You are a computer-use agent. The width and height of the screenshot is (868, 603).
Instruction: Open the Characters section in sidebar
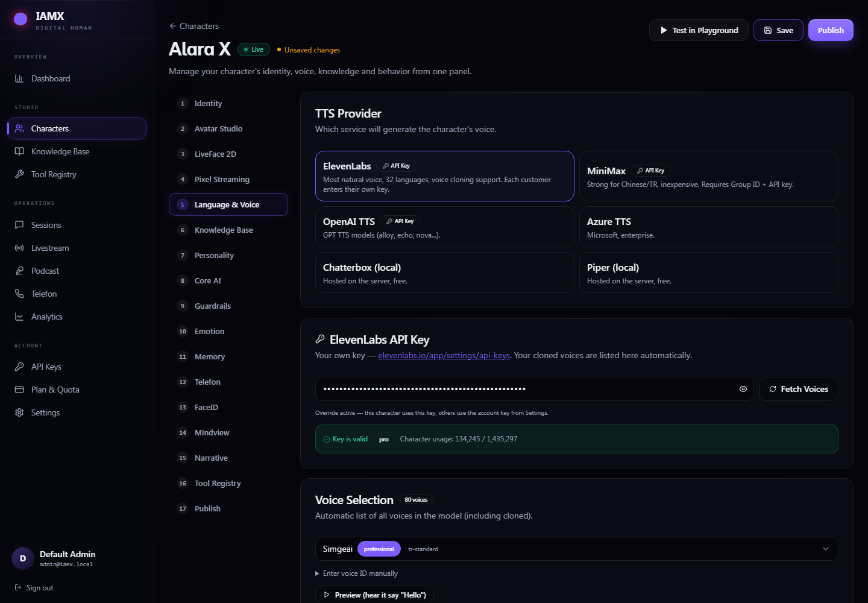click(77, 128)
